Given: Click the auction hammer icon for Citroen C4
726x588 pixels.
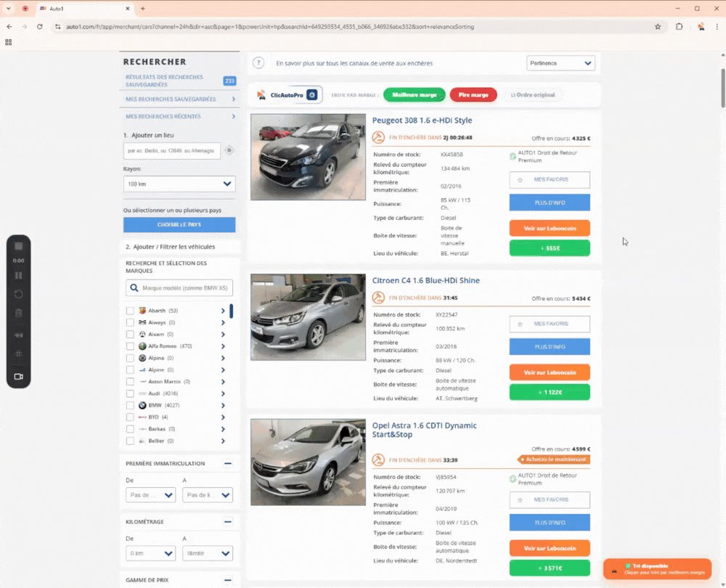Looking at the screenshot, I should 378,298.
